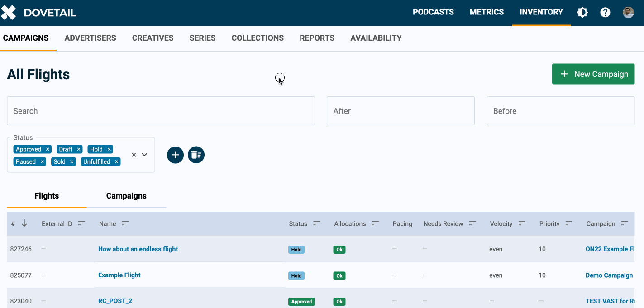Toggle the dark mode brightness icon

pos(582,13)
